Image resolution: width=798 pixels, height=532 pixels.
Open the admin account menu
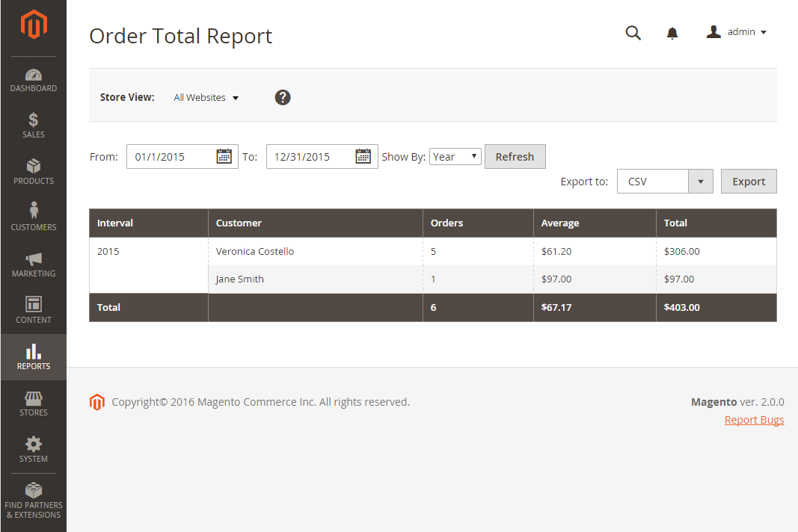click(737, 32)
